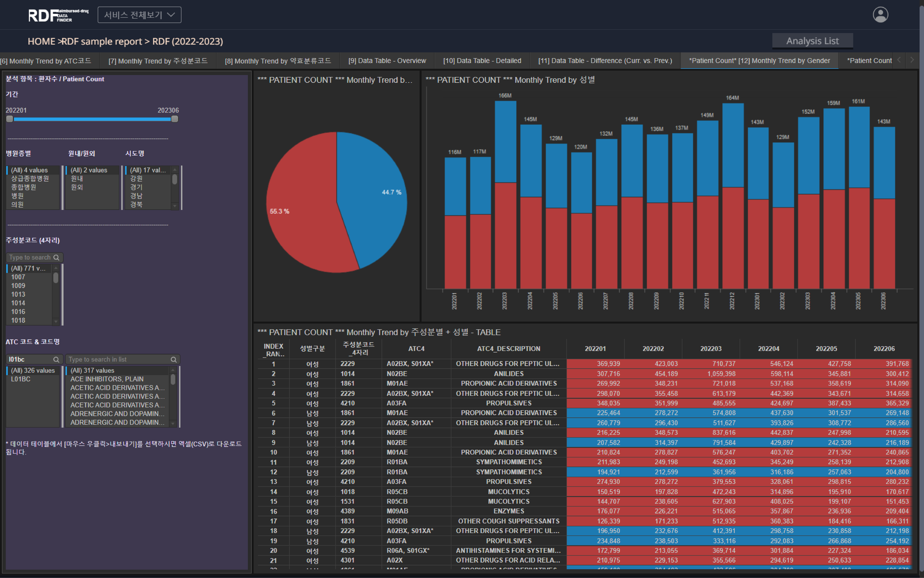This screenshot has height=578, width=924.
Task: Switch to [9] Data Table - Overview tab
Action: point(387,61)
